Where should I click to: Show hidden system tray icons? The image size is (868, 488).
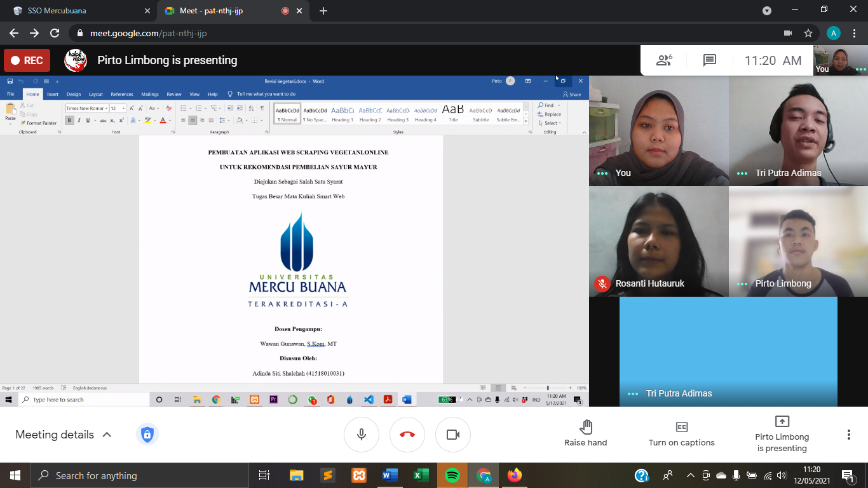(x=691, y=475)
